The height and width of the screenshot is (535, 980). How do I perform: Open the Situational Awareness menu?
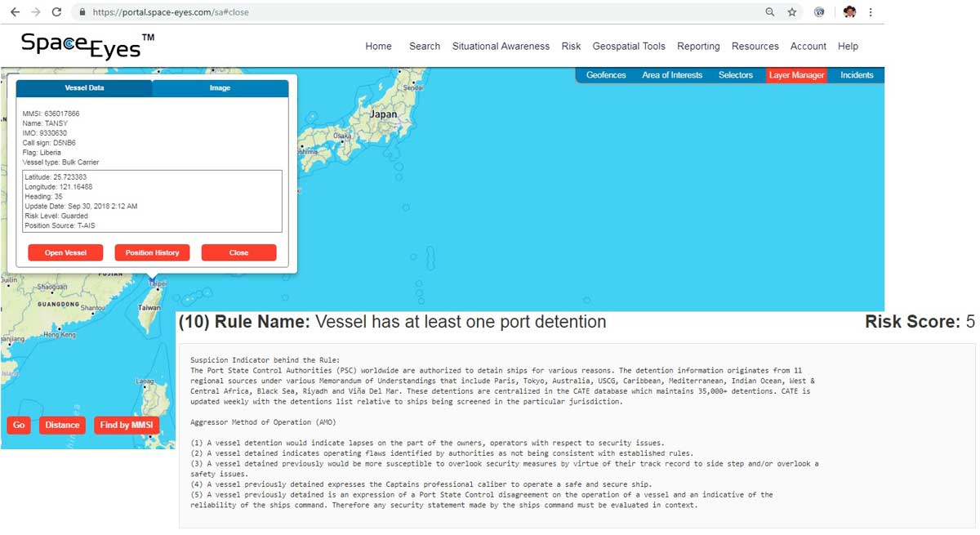click(501, 47)
